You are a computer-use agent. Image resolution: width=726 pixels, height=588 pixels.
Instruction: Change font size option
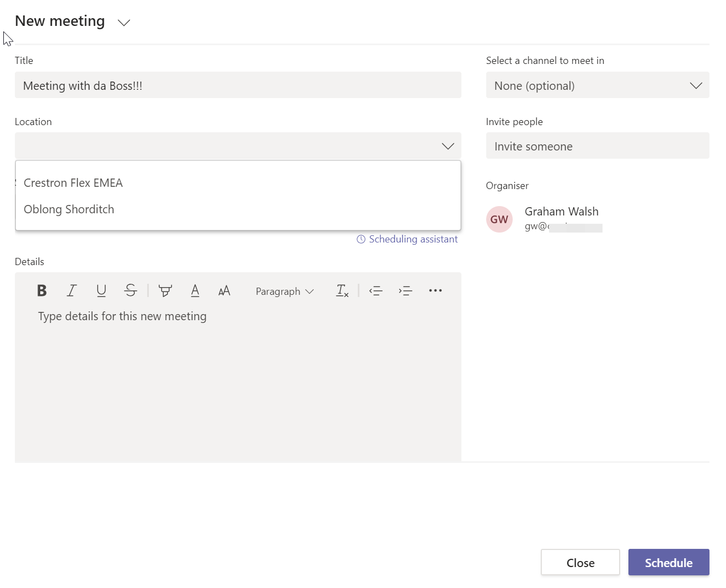224,290
